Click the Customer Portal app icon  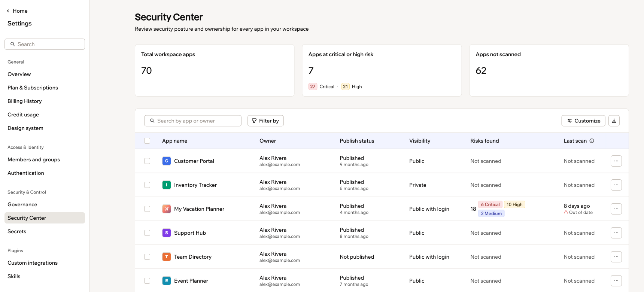point(167,161)
